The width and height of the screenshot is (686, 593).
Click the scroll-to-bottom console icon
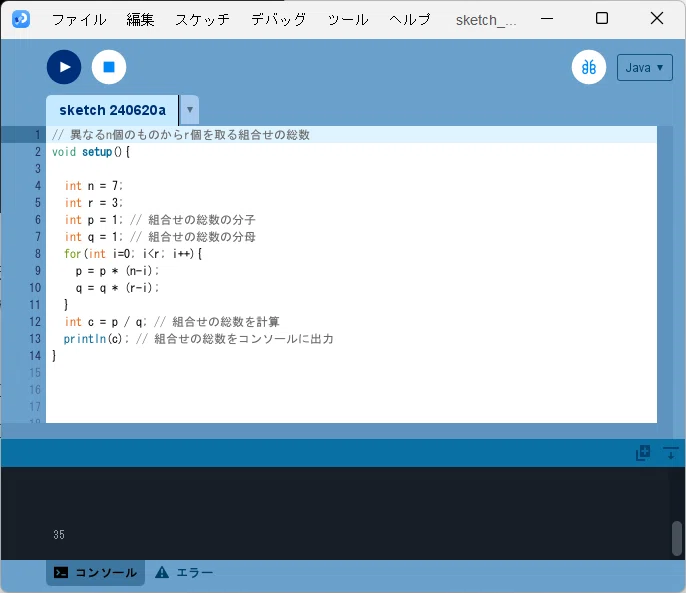pyautogui.click(x=670, y=453)
